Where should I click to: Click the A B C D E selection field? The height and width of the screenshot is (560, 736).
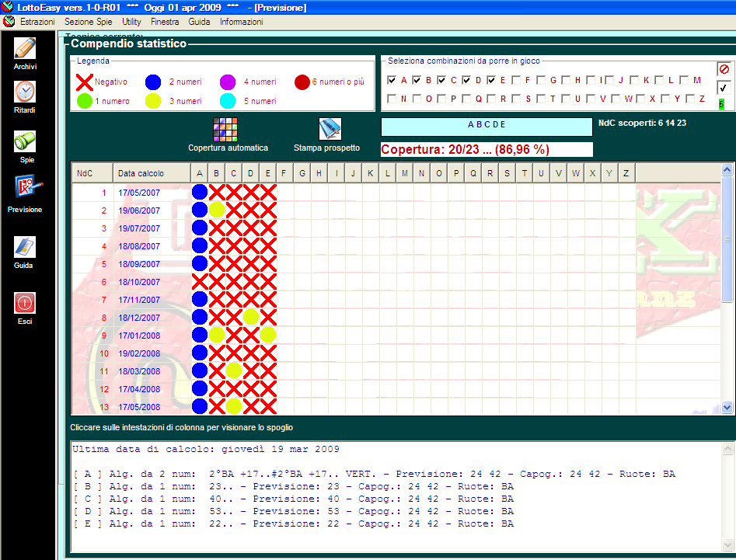(x=487, y=127)
